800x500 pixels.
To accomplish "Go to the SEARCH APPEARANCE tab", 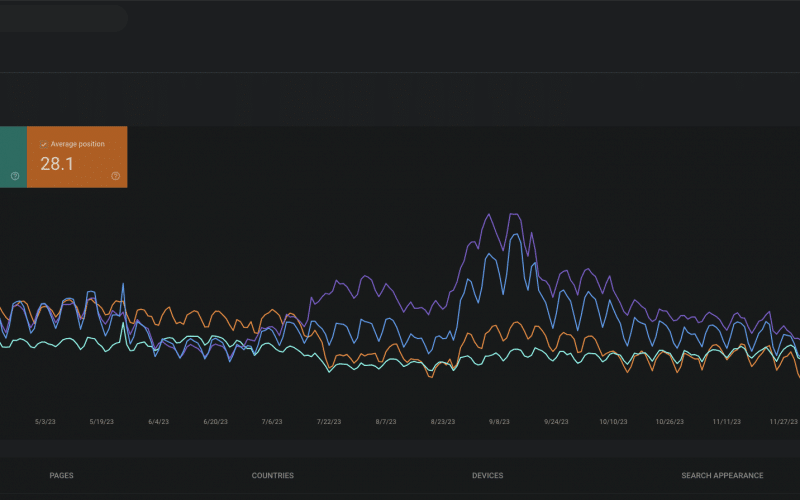I will 722,476.
